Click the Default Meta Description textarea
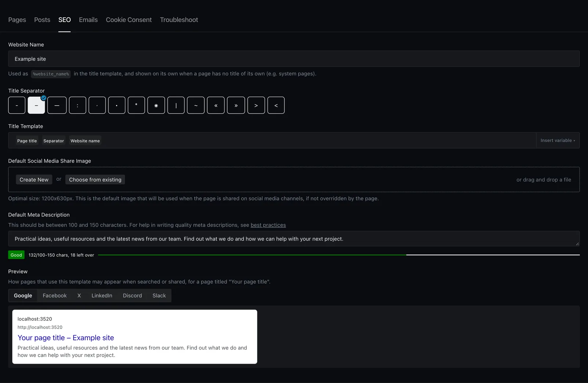Screen dimensions: 588x383 pos(294,239)
